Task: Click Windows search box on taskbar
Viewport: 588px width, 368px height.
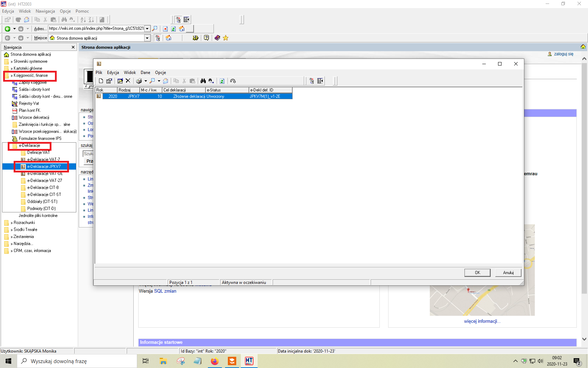Action: click(77, 361)
